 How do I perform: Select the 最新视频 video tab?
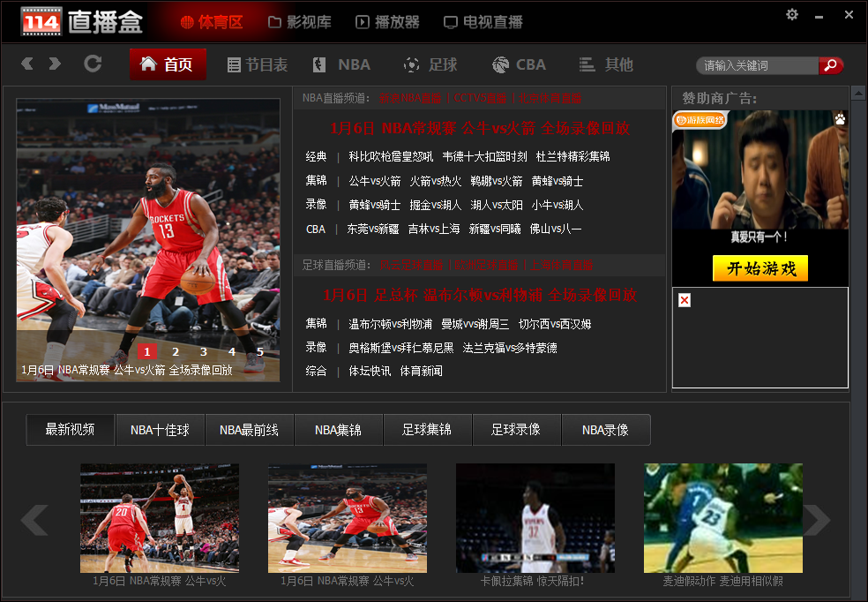pos(71,430)
